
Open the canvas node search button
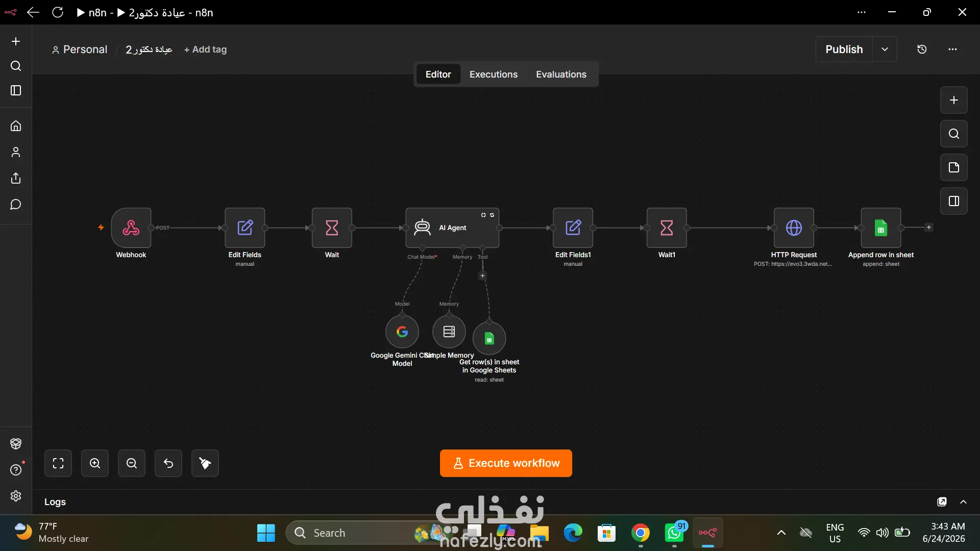(x=954, y=134)
